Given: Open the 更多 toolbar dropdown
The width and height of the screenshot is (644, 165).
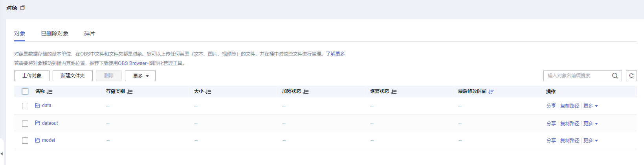Looking at the screenshot, I should coord(140,76).
